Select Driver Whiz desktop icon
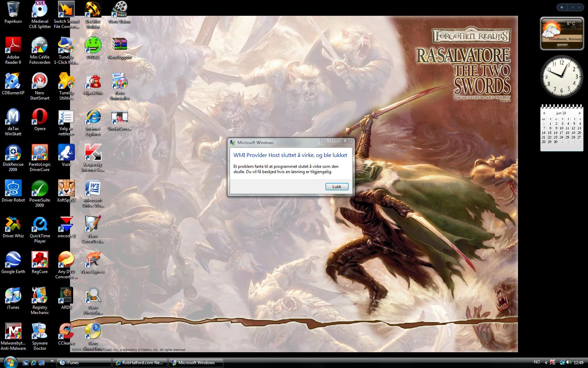Viewport: 588px width, 368px height. (13, 227)
